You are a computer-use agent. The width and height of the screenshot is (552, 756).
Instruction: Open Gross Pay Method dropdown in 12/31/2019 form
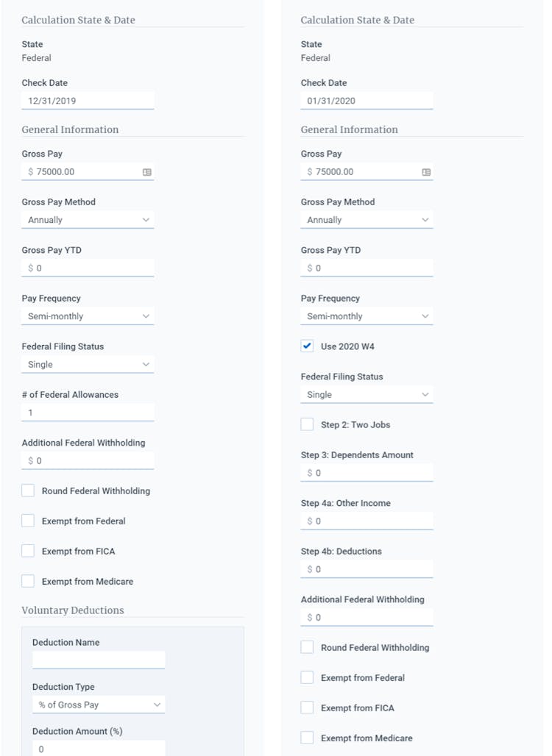pos(88,220)
